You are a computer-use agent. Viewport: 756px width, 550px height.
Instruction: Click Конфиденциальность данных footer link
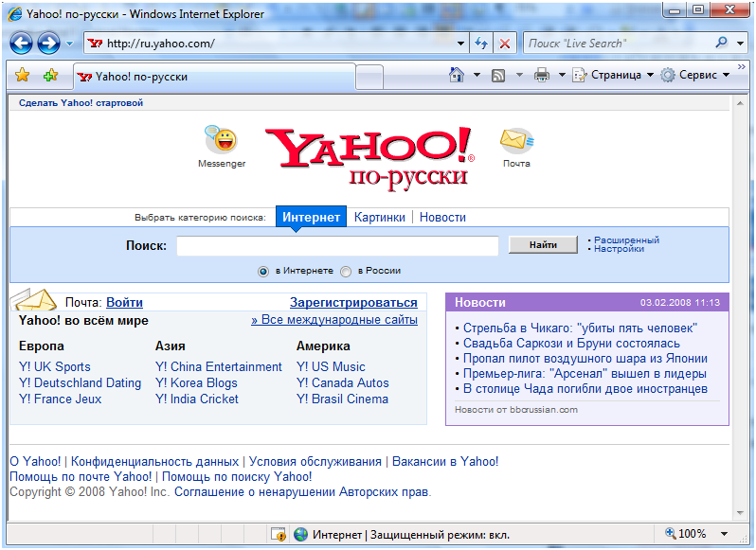154,461
